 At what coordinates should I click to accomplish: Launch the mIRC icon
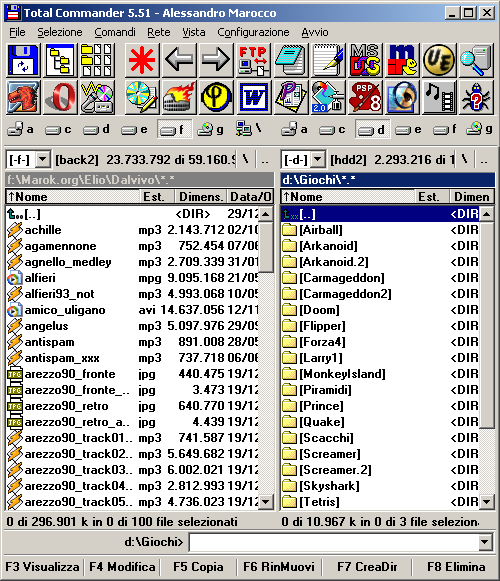402,60
